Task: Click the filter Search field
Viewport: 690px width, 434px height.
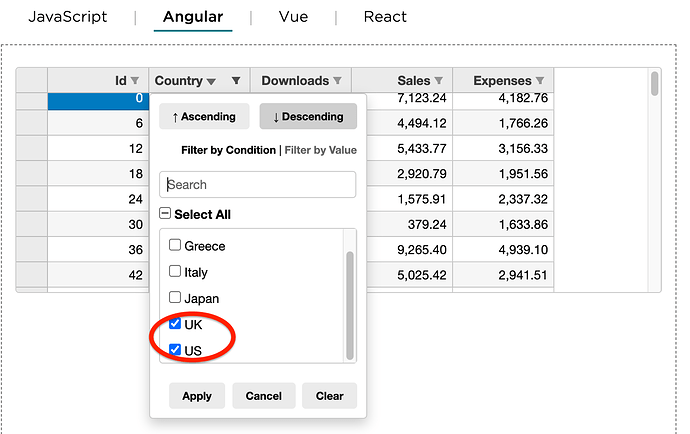Action: 257,184
